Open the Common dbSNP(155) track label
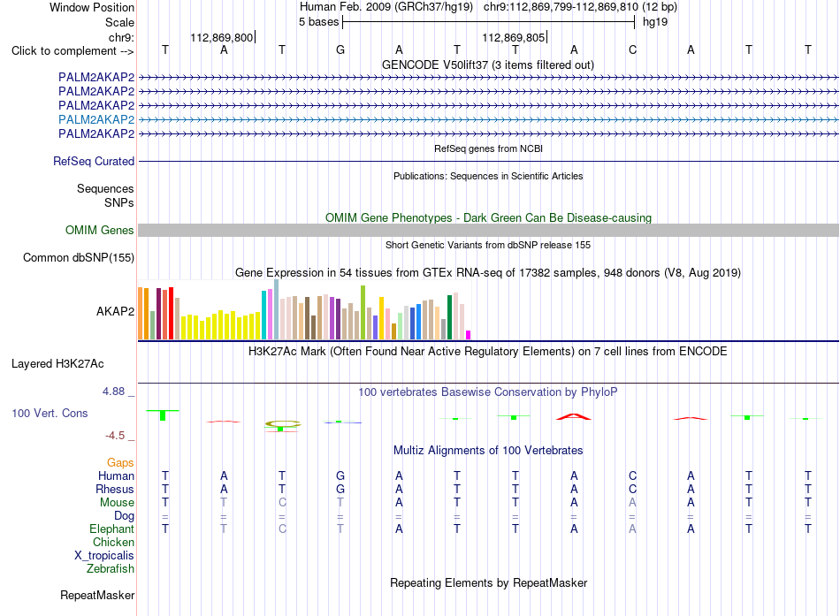 [x=79, y=258]
